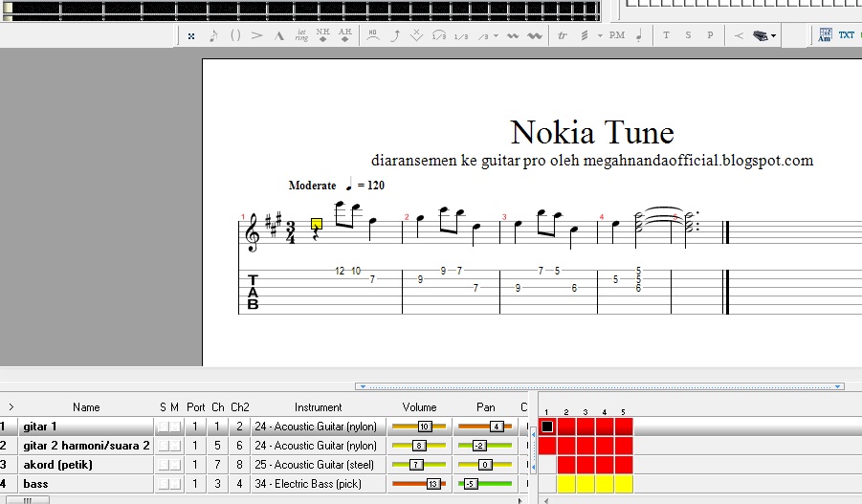Apply the slide-in from below icon
Viewport: 862px width, 504px height.
pyautogui.click(x=483, y=36)
